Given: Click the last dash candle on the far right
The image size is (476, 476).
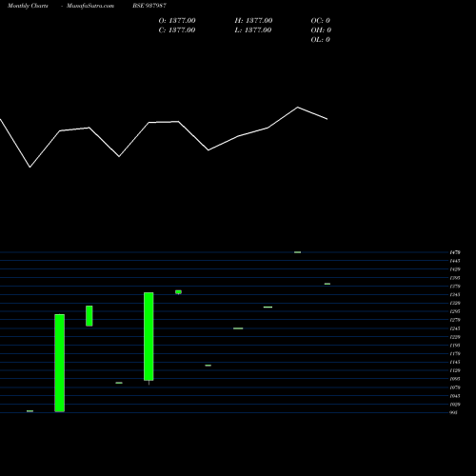Looking at the screenshot, I should click(x=327, y=284).
